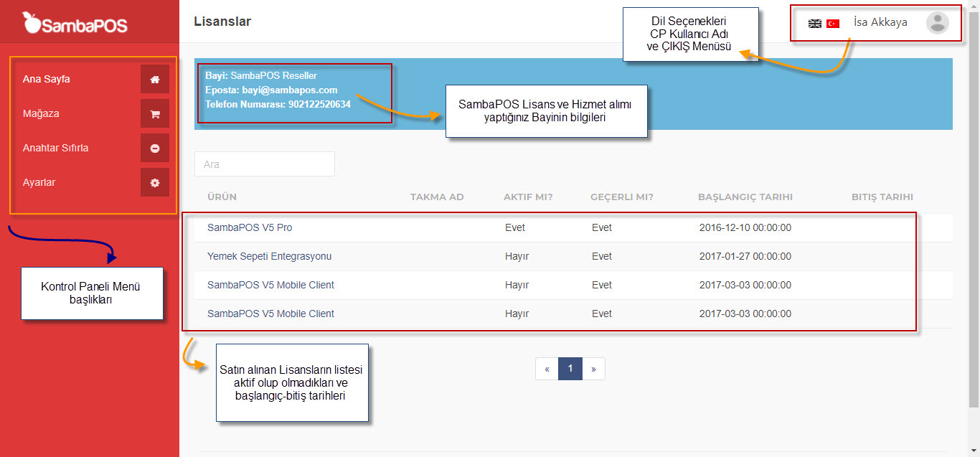Image resolution: width=980 pixels, height=457 pixels.
Task: Click the SambaPOS logo
Action: point(75,24)
